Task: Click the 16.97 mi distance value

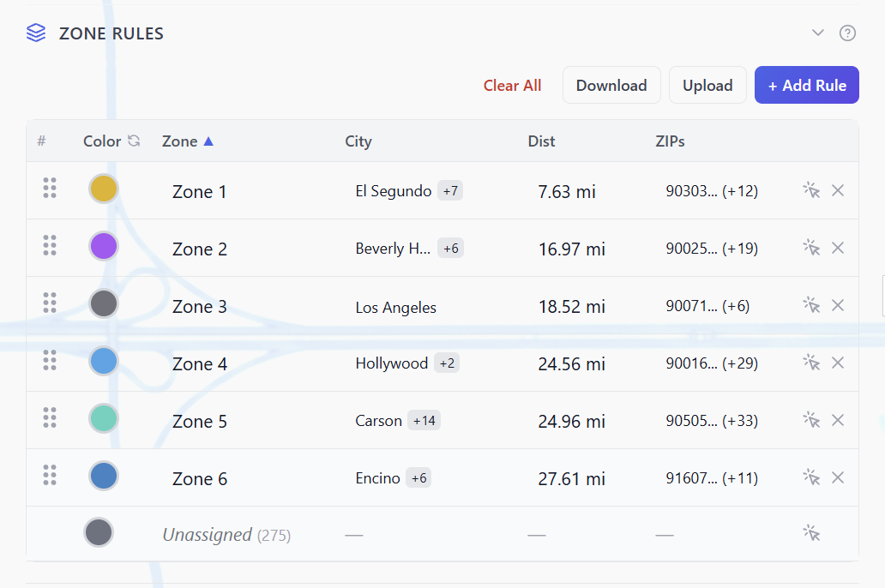Action: click(572, 249)
